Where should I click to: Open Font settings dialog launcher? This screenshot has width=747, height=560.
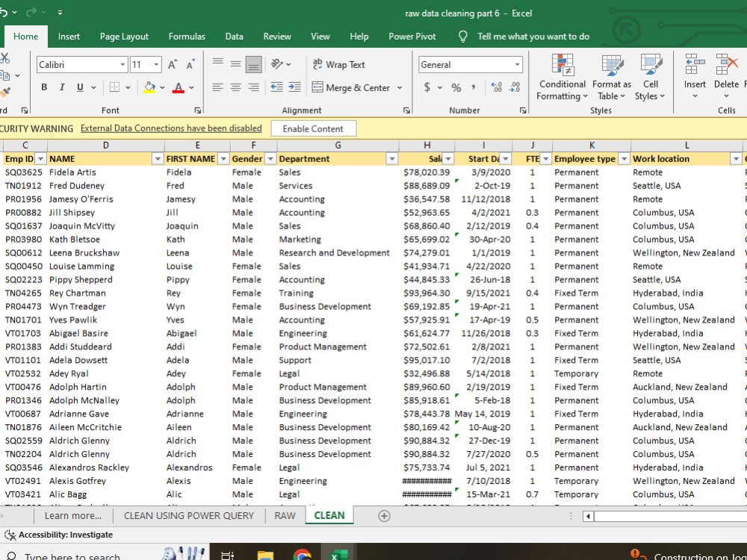(x=198, y=111)
